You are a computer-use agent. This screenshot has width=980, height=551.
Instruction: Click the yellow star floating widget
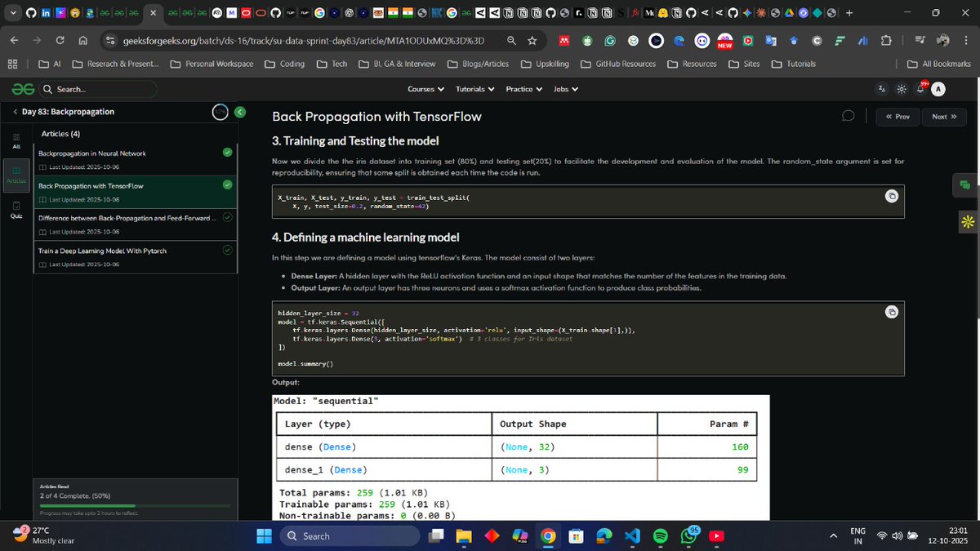pos(967,221)
